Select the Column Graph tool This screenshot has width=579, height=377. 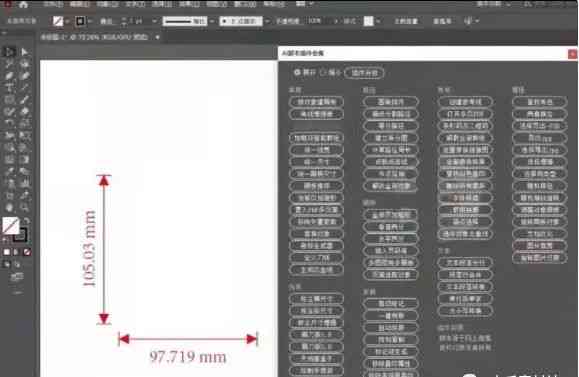24,184
